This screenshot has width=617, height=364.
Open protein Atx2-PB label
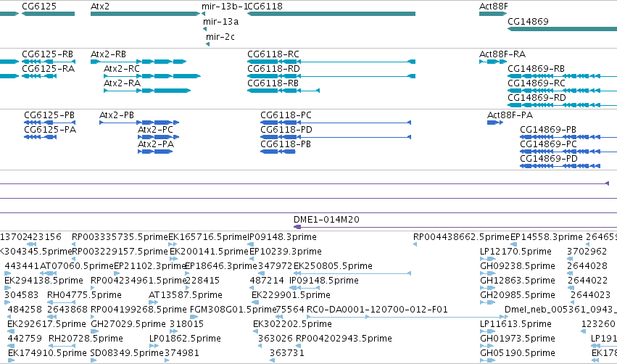[117, 115]
